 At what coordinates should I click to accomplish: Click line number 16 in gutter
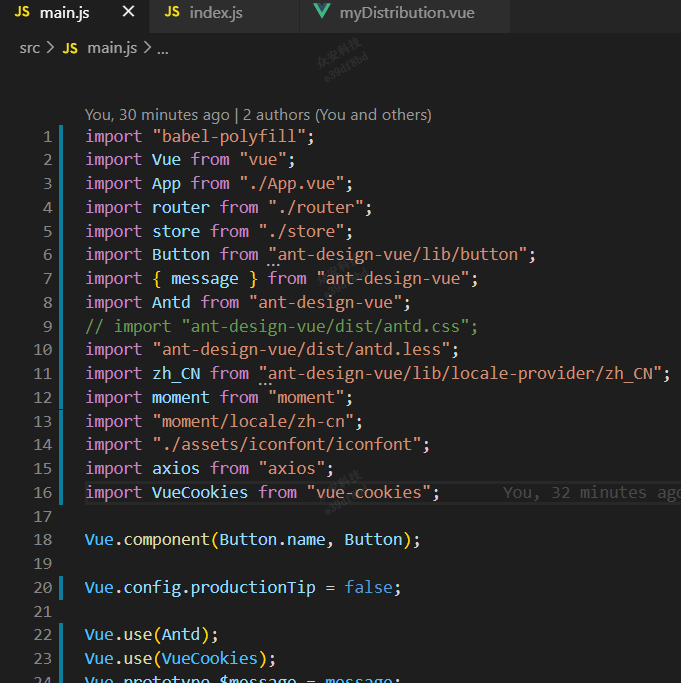tap(43, 492)
